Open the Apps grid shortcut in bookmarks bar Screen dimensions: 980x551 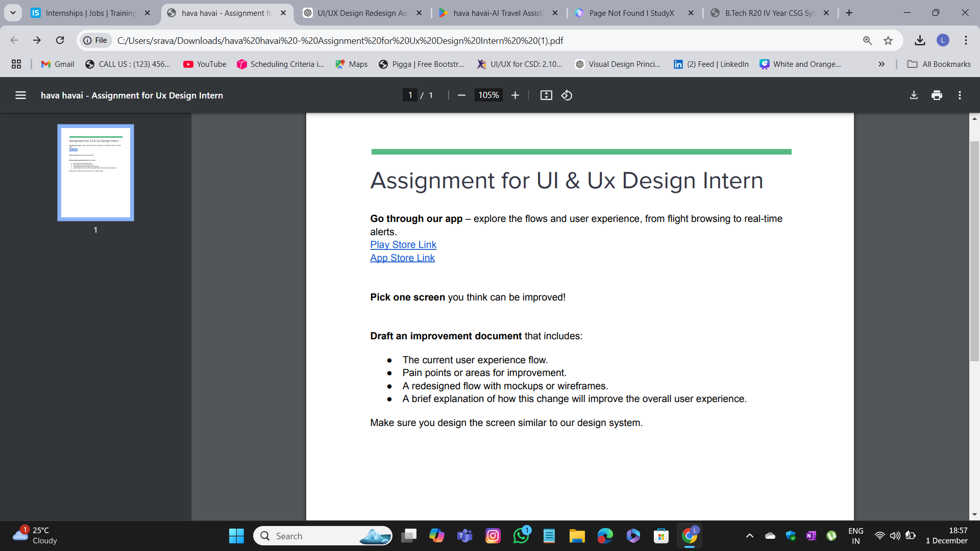pyautogui.click(x=16, y=64)
